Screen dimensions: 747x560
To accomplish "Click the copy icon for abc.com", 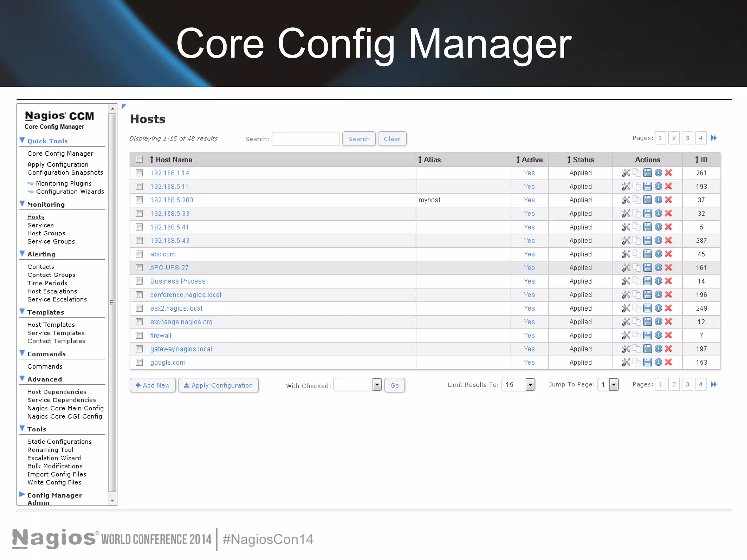I will pyautogui.click(x=637, y=254).
